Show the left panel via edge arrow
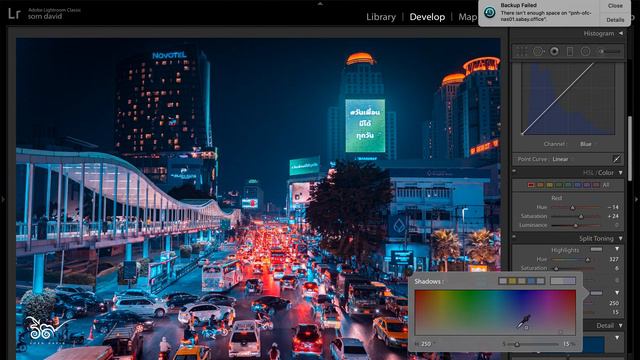 pyautogui.click(x=3, y=199)
